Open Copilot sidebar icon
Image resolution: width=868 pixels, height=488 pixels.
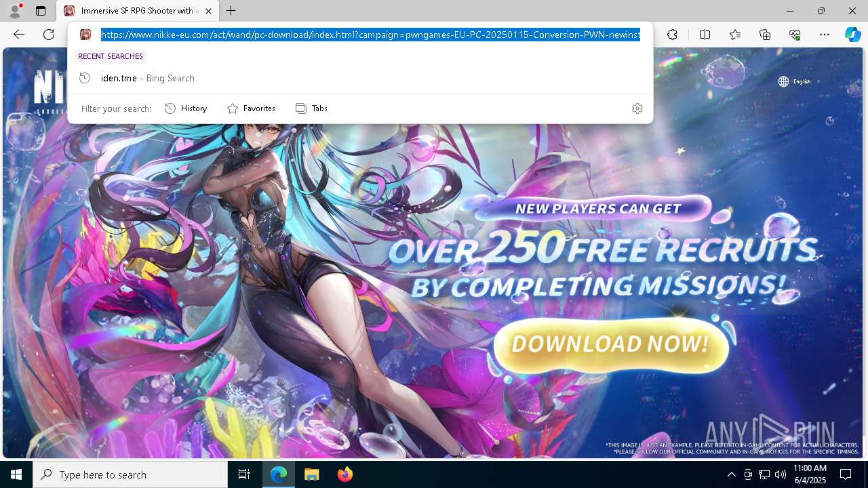pos(852,35)
